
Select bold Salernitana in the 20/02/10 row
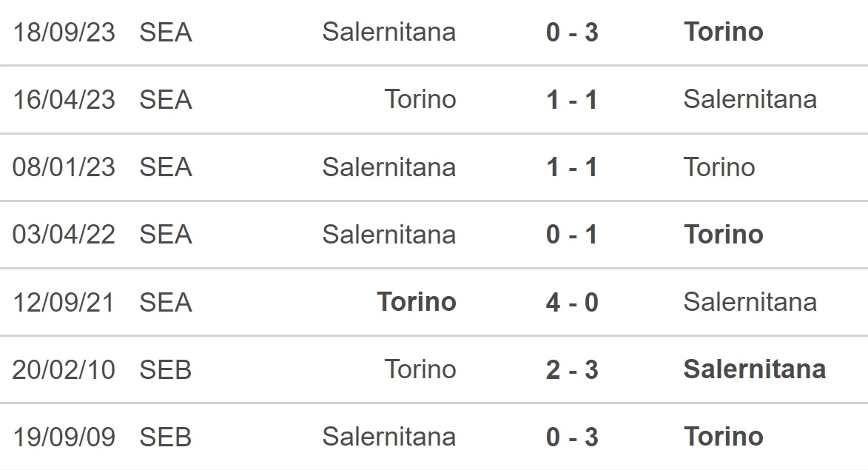point(755,369)
